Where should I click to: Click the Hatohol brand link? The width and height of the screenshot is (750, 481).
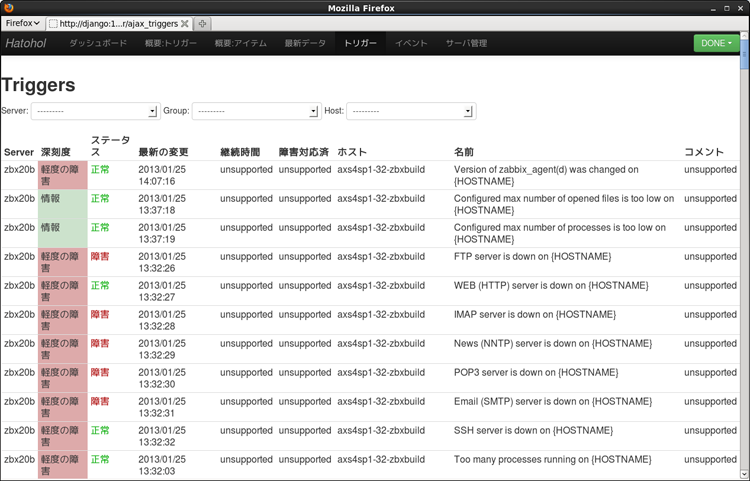click(25, 44)
